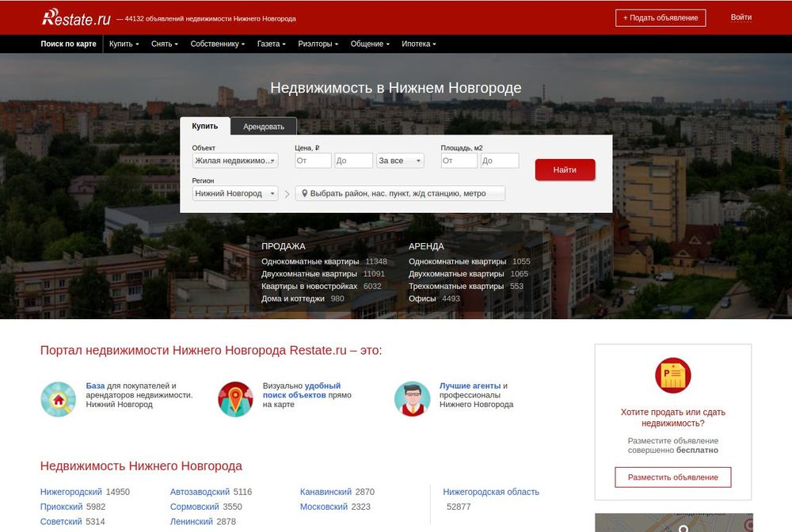Open Нижегородский district link
Image resolution: width=792 pixels, height=532 pixels.
point(71,492)
